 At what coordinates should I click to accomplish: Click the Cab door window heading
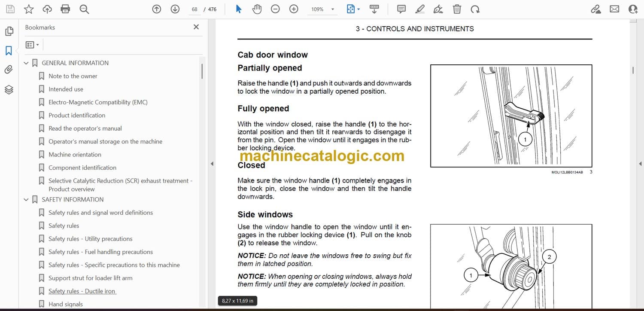tap(273, 55)
